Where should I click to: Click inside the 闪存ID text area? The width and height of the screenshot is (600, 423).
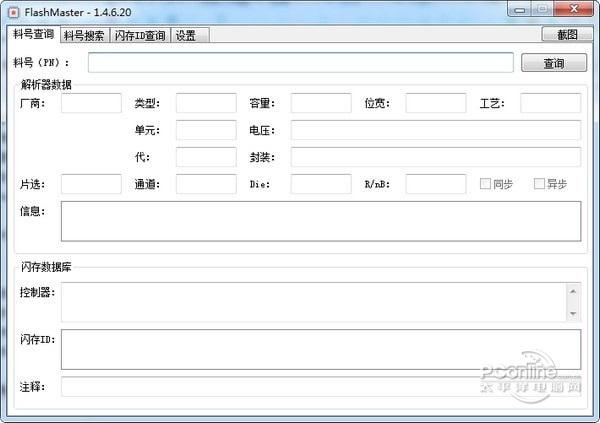pos(321,349)
